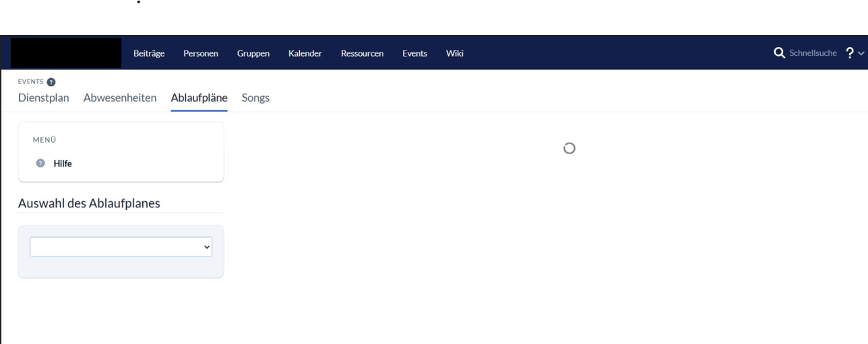Open the Personen navigation item
This screenshot has height=344, width=868.
(201, 53)
